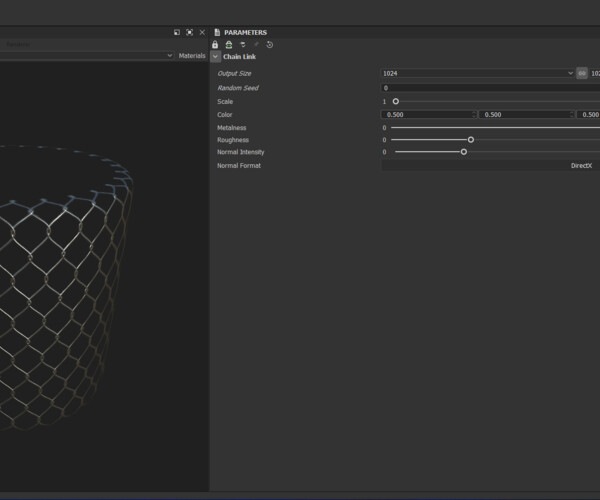Click the reset-to-default circular arrow icon
600x500 pixels.
(269, 45)
